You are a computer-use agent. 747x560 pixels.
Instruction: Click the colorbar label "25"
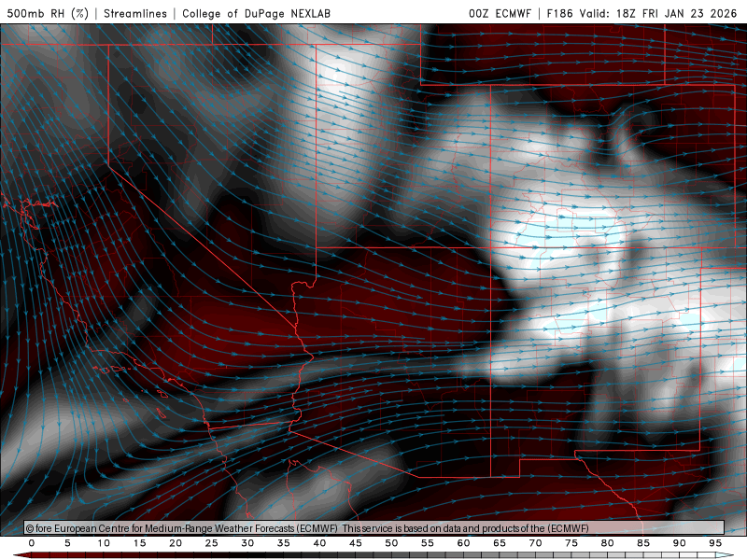212,543
